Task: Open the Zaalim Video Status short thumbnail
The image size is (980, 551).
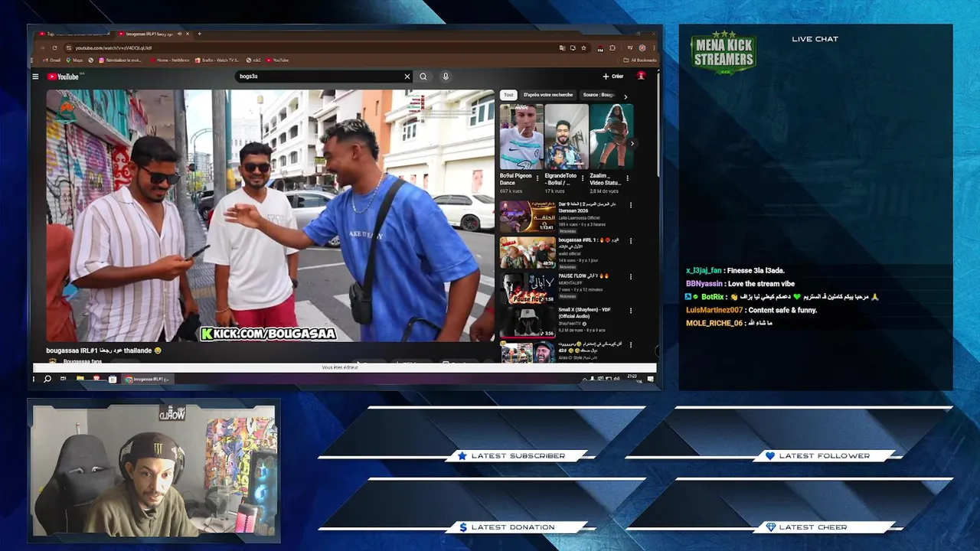Action: coord(611,136)
